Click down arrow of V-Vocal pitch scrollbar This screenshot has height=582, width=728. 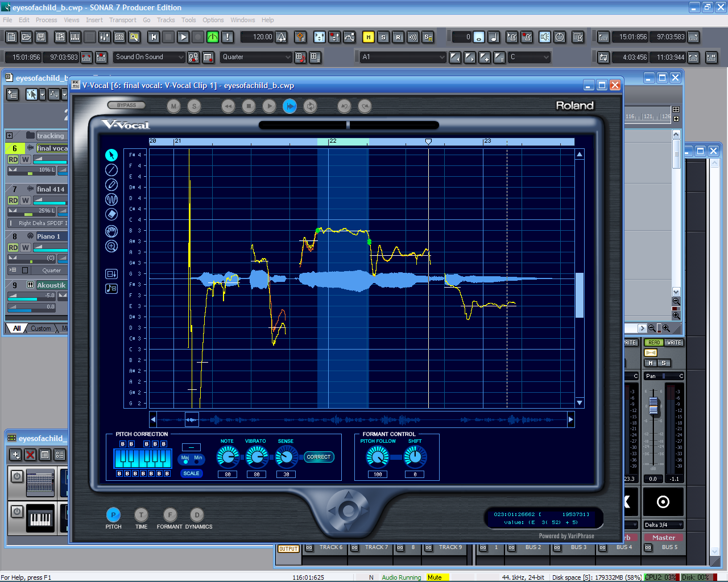coord(580,402)
